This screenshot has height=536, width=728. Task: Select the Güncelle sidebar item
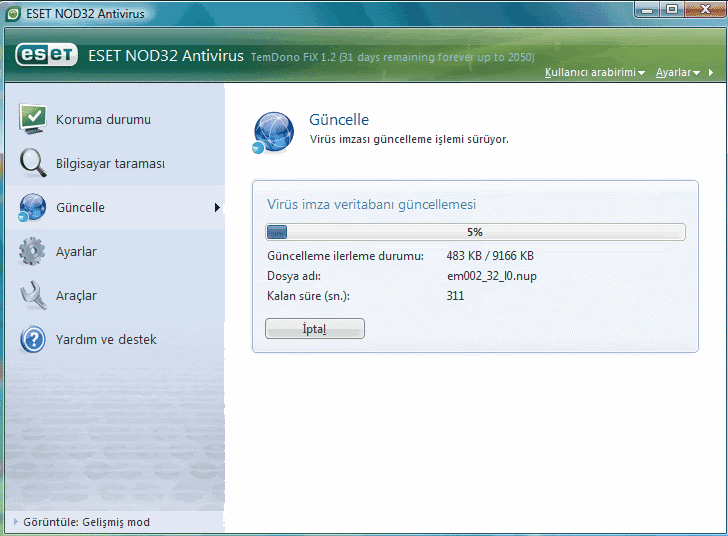[115, 207]
